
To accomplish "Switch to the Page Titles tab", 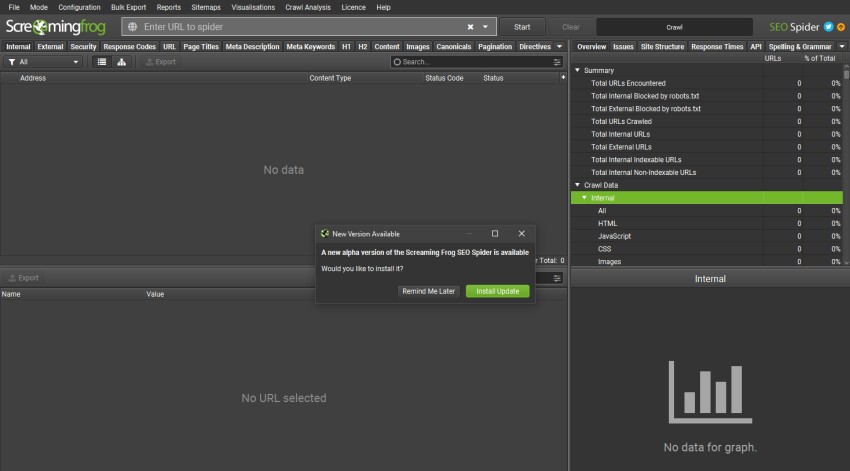I will (x=201, y=47).
